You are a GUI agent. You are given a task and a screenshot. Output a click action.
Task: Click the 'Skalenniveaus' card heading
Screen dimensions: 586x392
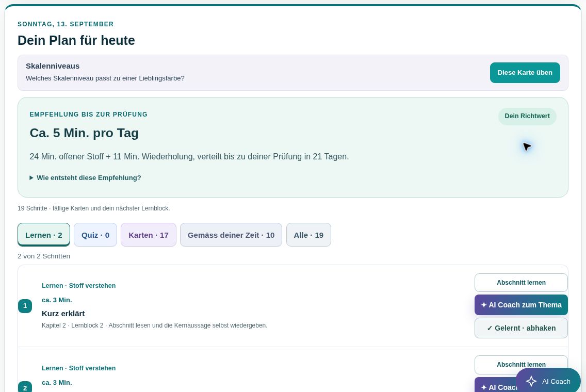click(x=53, y=66)
